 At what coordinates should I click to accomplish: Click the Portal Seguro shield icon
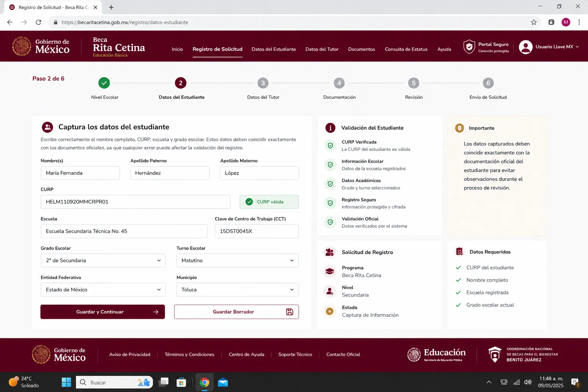(469, 47)
